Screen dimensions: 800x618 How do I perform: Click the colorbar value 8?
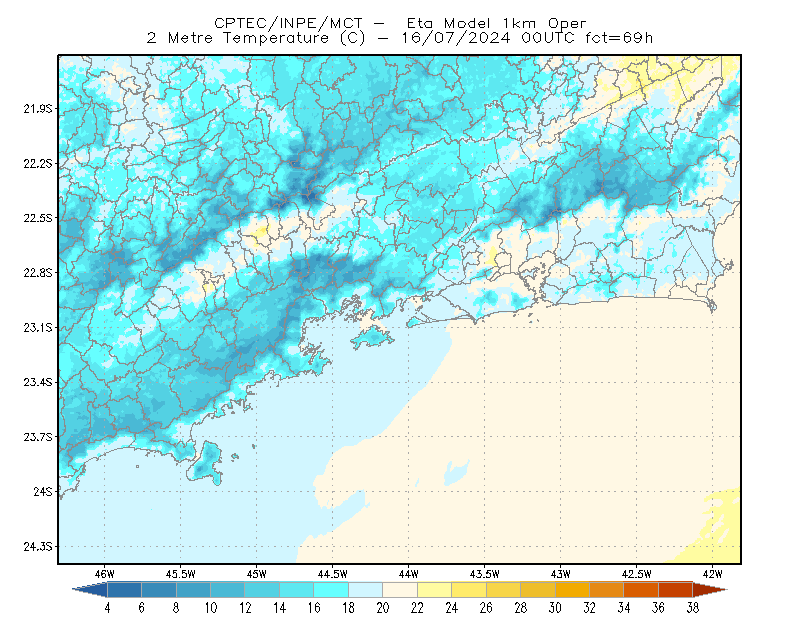pos(176,608)
